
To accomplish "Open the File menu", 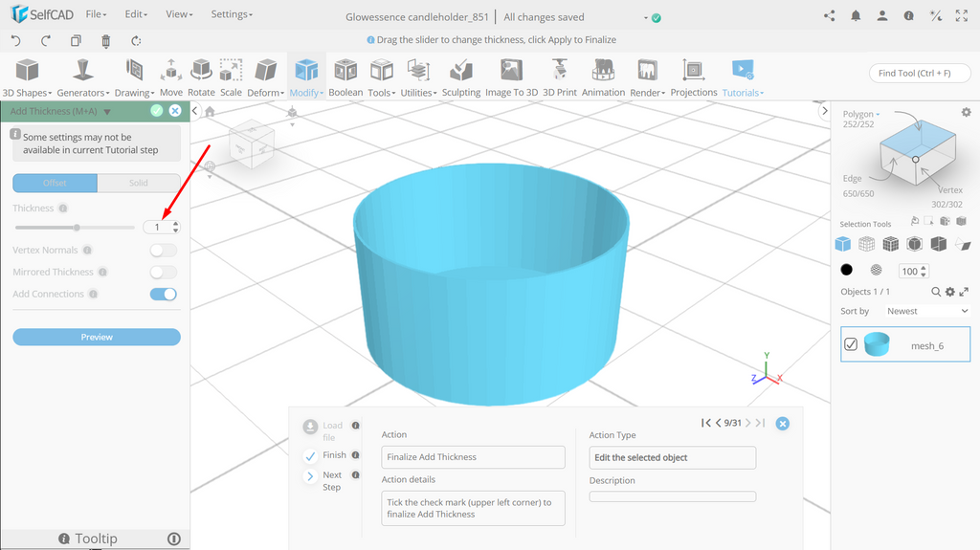I will 97,13.
